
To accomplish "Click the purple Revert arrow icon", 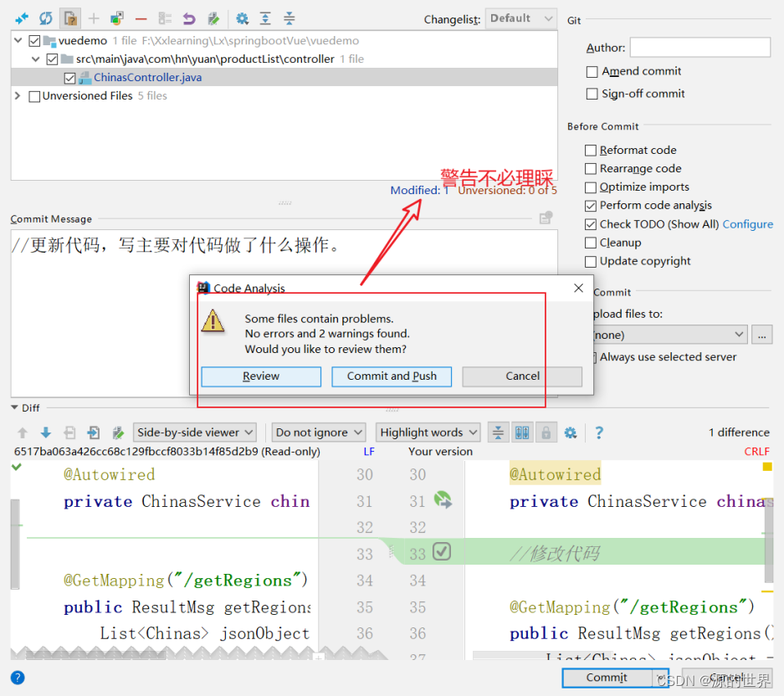I will (x=188, y=19).
